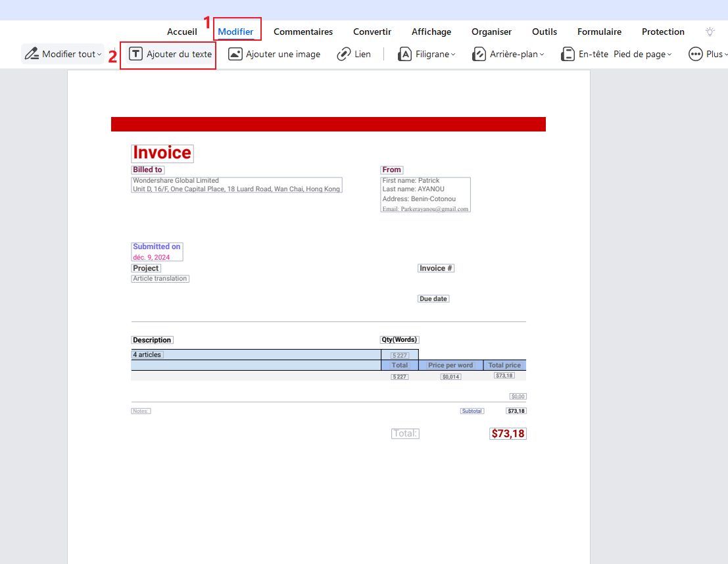
Task: Open the Outils tab
Action: [x=544, y=32]
